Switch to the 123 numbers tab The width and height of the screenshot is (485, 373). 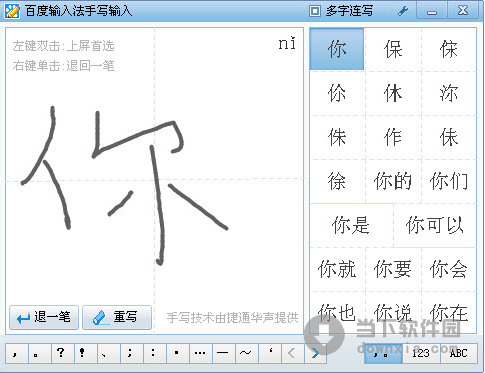(x=421, y=353)
